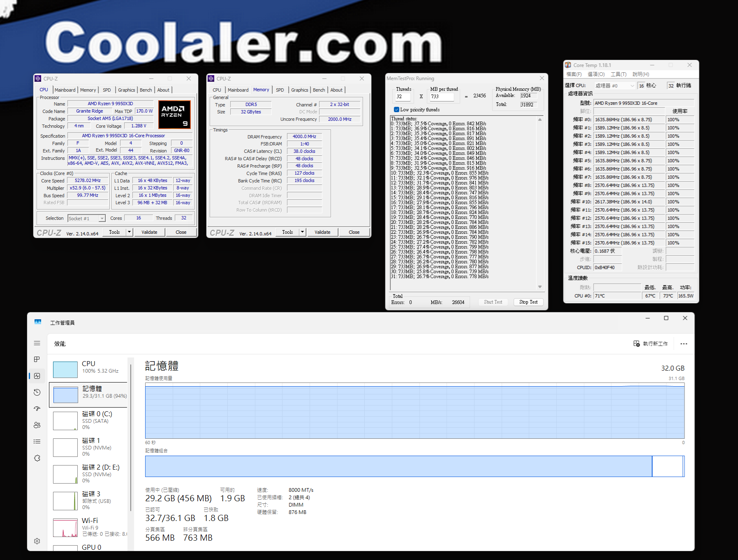Click Threads input field in MemTestPro
Screen dimensions: 738x560
(403, 97)
